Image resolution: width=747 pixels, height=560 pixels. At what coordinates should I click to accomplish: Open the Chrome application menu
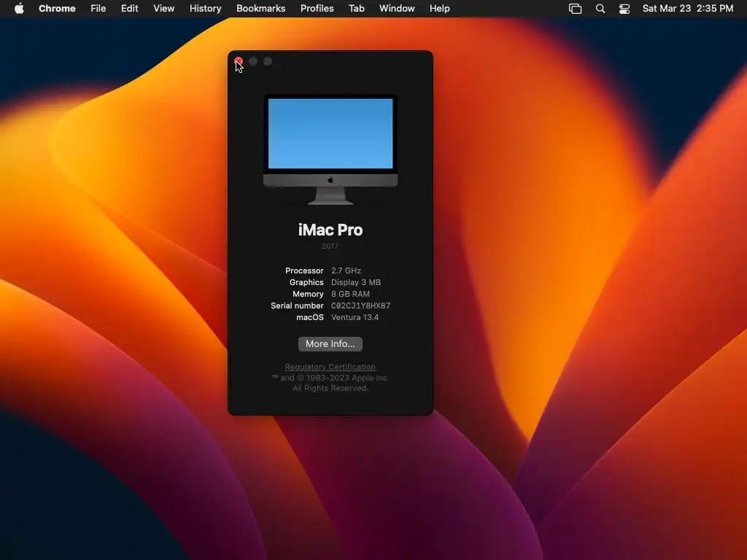pos(57,9)
